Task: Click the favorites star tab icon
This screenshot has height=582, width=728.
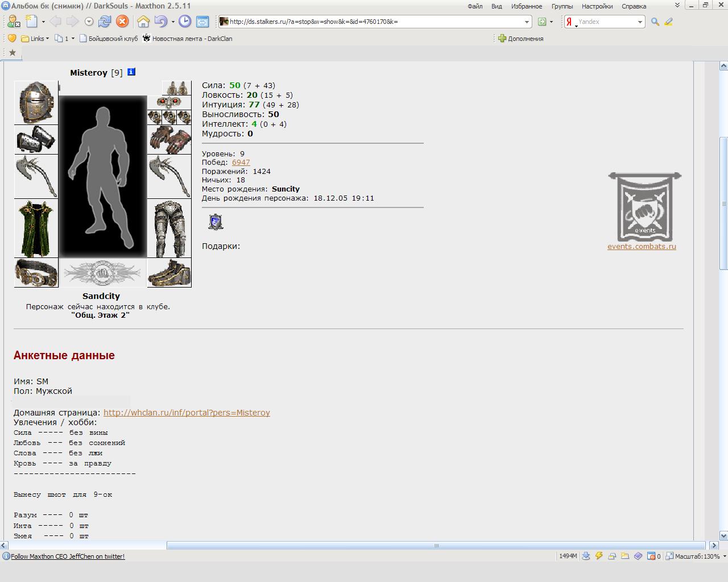Action: (12, 53)
